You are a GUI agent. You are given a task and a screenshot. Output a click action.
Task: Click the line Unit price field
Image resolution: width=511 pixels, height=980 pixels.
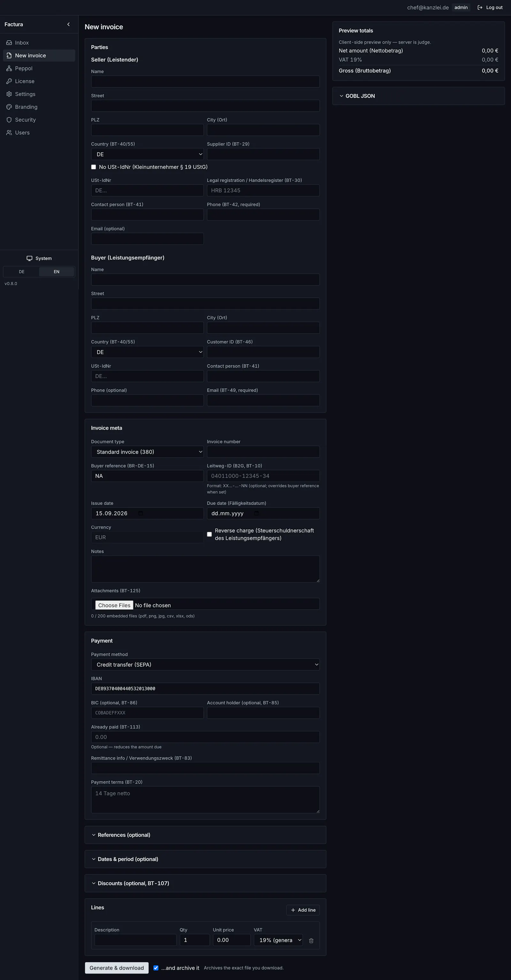232,940
